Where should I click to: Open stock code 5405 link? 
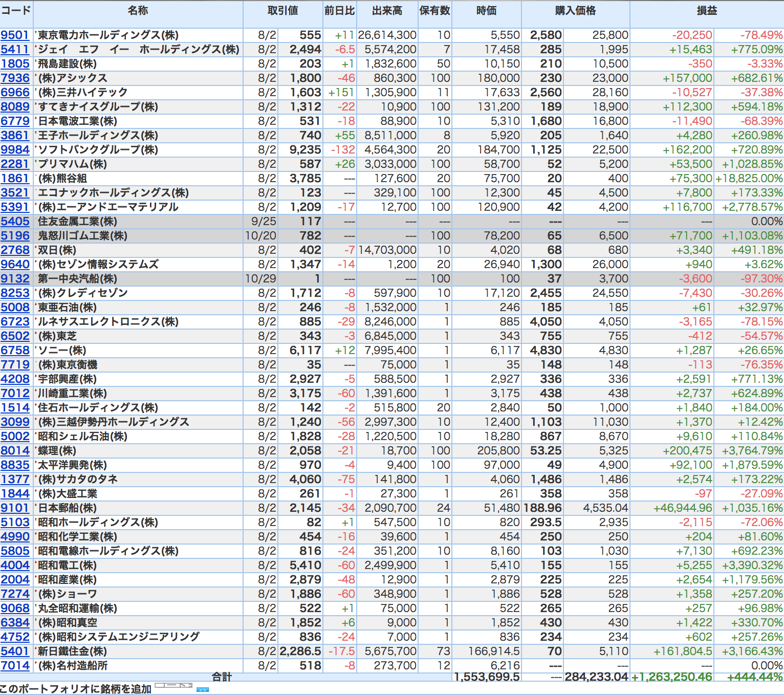pyautogui.click(x=15, y=221)
